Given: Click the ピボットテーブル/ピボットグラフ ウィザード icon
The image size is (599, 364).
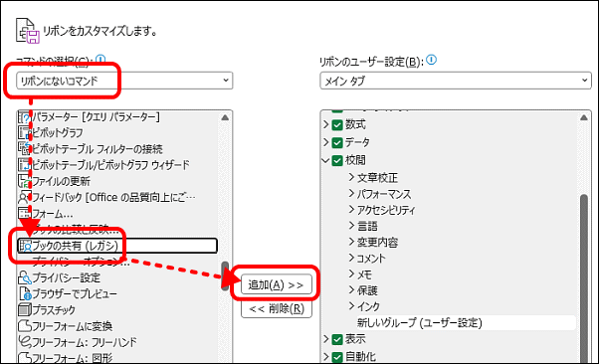Looking at the screenshot, I should [25, 165].
